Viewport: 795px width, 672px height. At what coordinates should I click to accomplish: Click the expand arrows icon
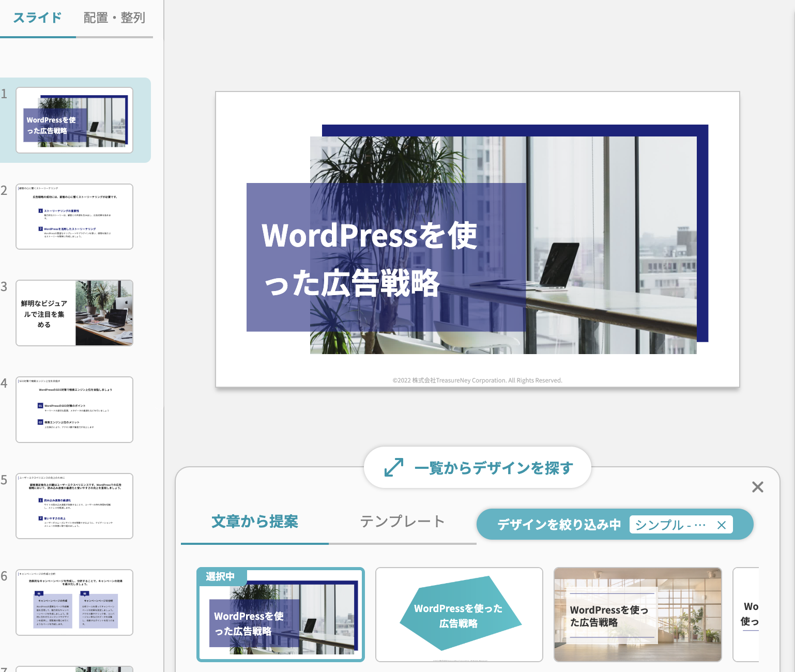(394, 467)
